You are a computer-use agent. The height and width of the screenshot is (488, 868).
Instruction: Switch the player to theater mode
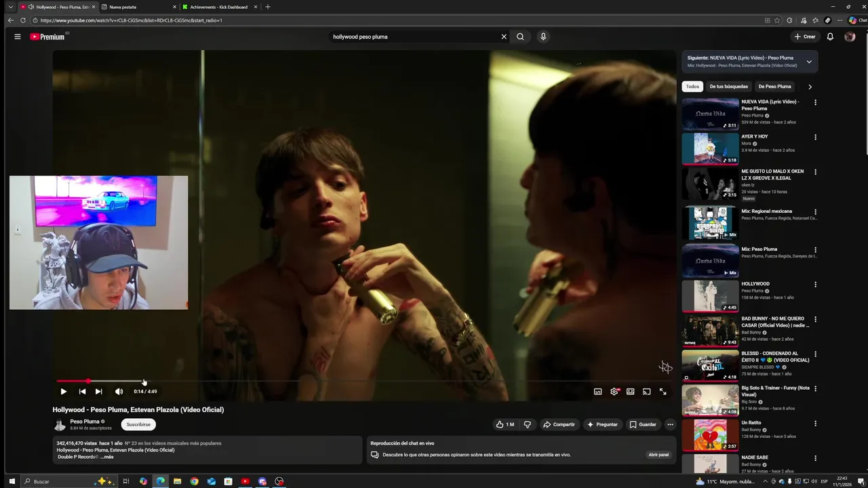(x=630, y=391)
